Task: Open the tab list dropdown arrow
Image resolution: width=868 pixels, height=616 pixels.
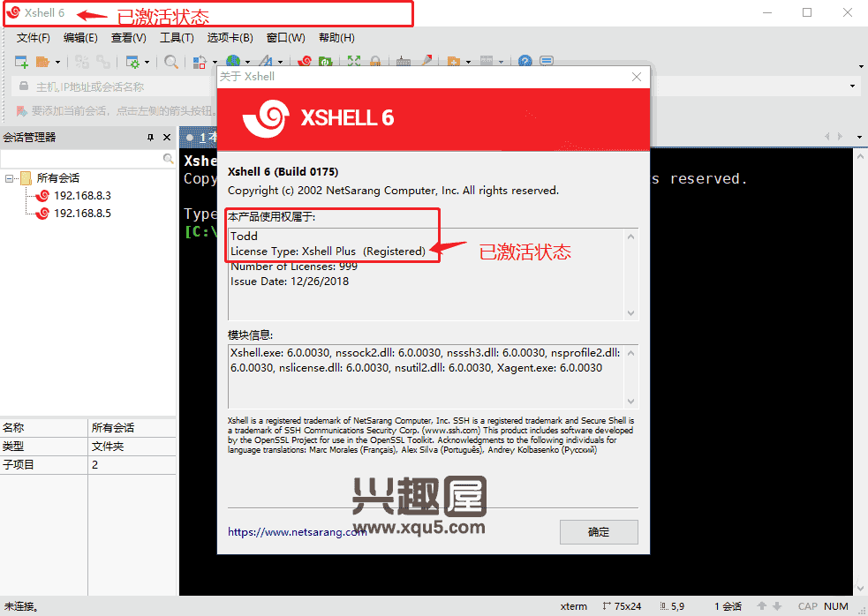Action: coord(859,137)
